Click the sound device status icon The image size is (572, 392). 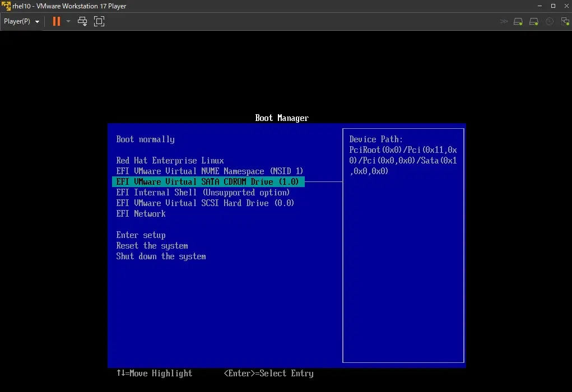(549, 21)
